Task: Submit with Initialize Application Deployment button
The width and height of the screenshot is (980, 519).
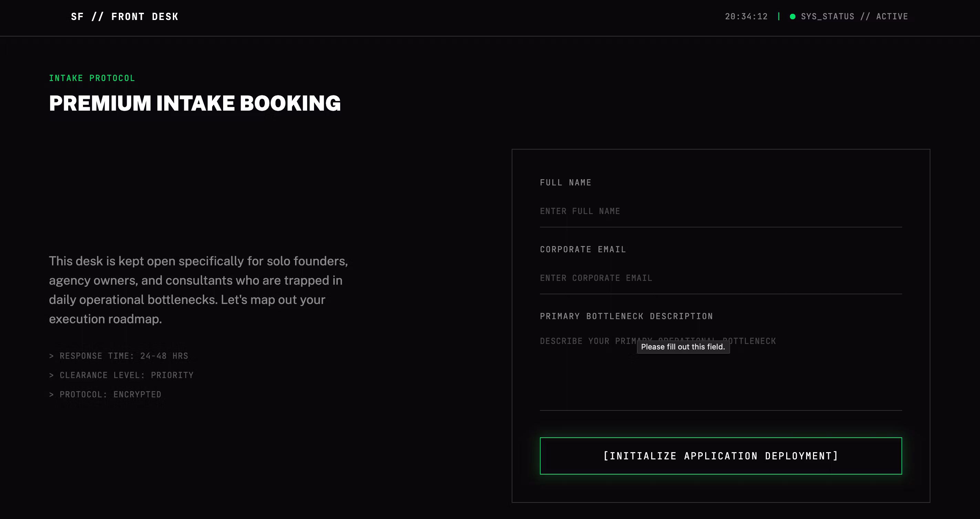Action: pyautogui.click(x=721, y=456)
